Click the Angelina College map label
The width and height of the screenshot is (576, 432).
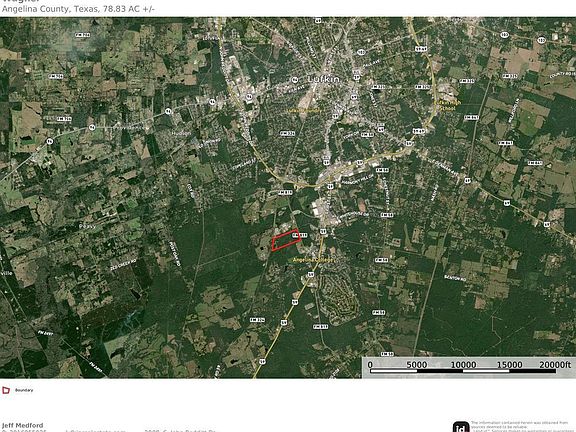pos(313,260)
